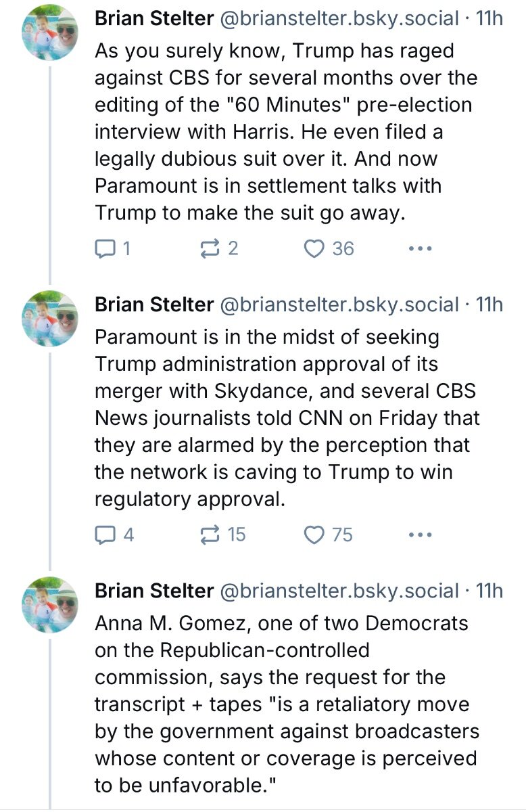The width and height of the screenshot is (526, 812).
Task: Open the Brian Stelter name on the first post
Action: pos(154,19)
